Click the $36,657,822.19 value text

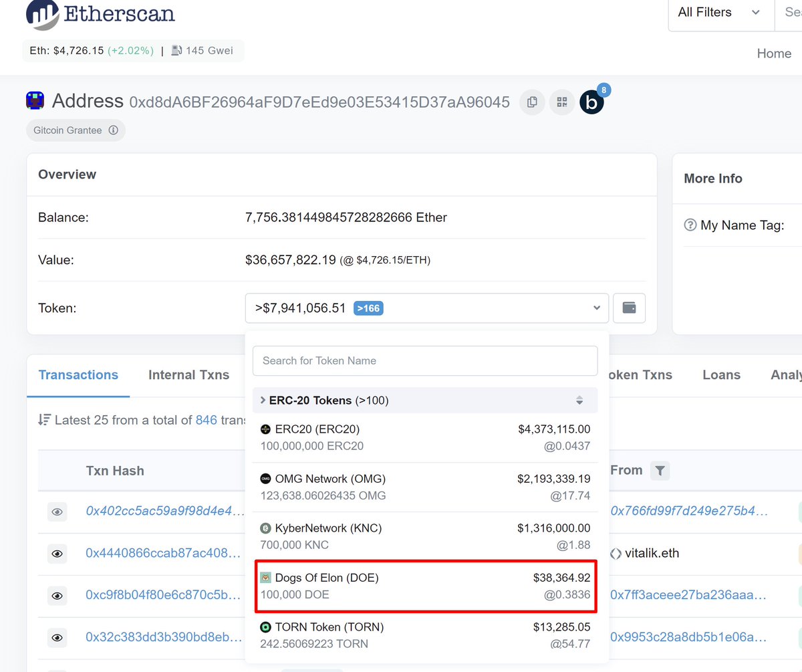point(290,260)
